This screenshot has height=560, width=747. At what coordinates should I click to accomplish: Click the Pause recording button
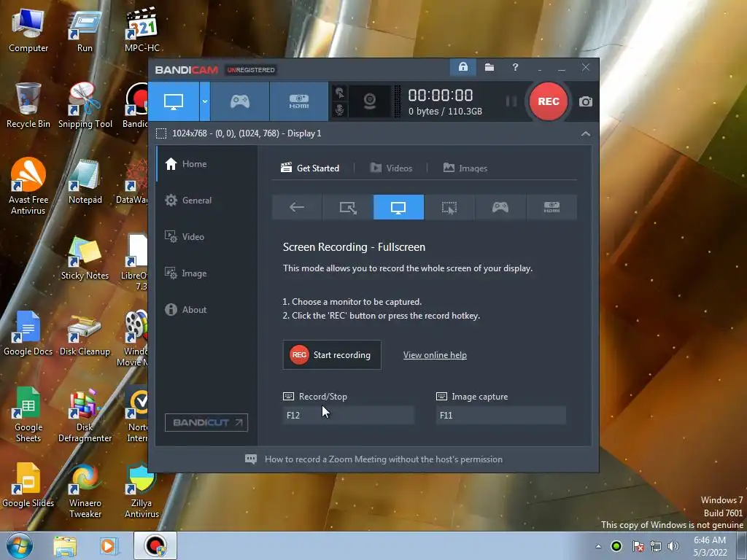pos(511,101)
